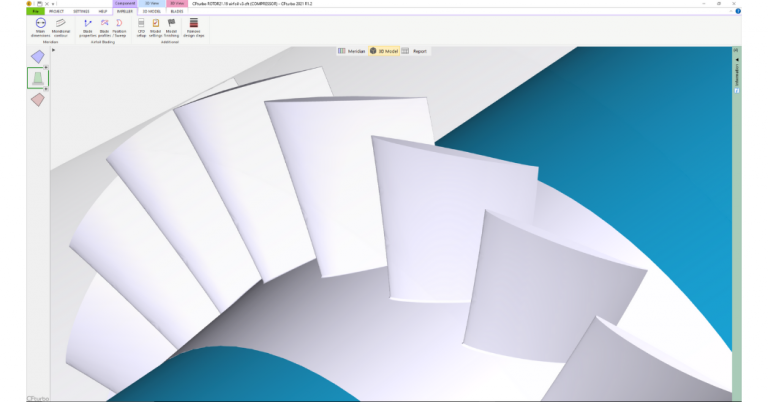Select the green stator component in sidebar
This screenshot has height=402, width=768.
click(37, 78)
